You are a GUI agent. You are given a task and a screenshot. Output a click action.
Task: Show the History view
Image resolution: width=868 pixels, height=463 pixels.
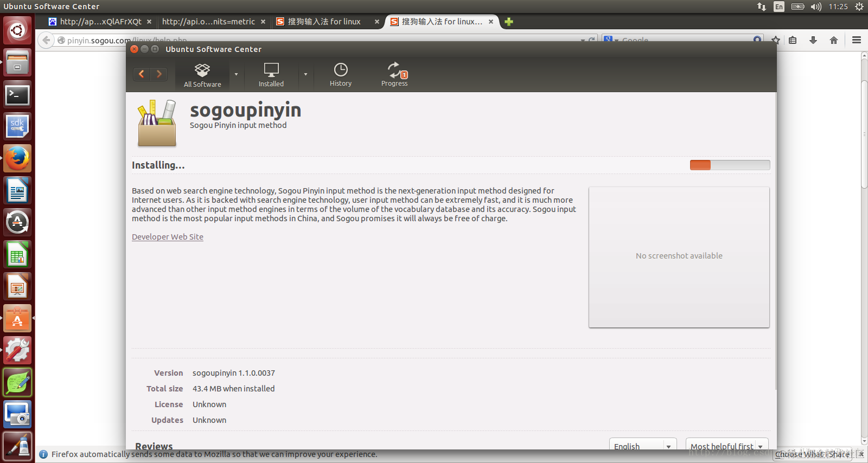341,75
